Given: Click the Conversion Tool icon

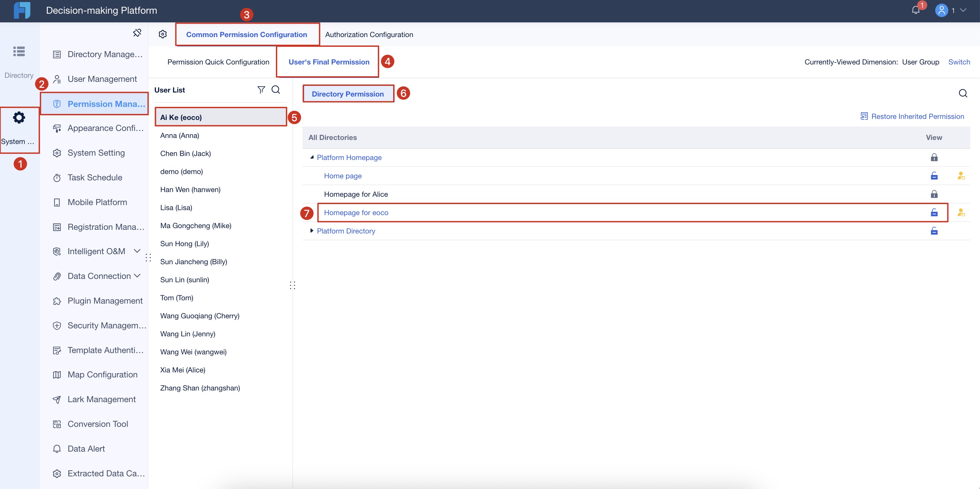Looking at the screenshot, I should (x=57, y=424).
